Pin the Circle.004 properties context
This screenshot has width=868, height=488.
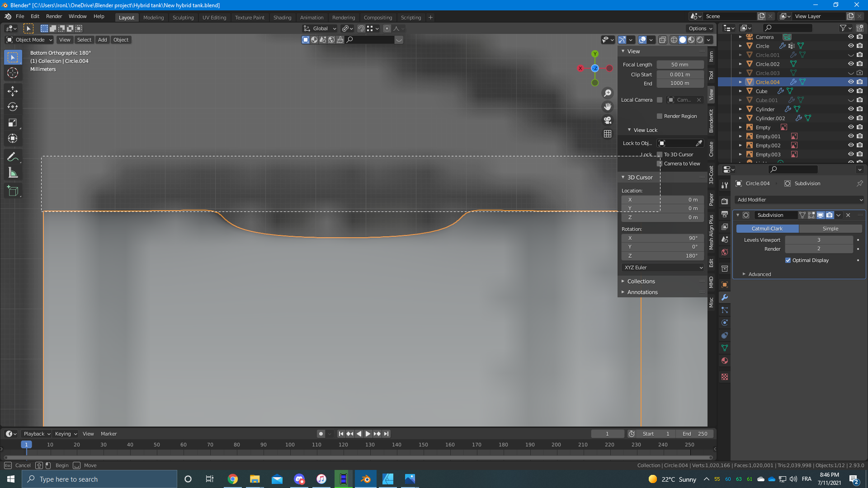(859, 183)
